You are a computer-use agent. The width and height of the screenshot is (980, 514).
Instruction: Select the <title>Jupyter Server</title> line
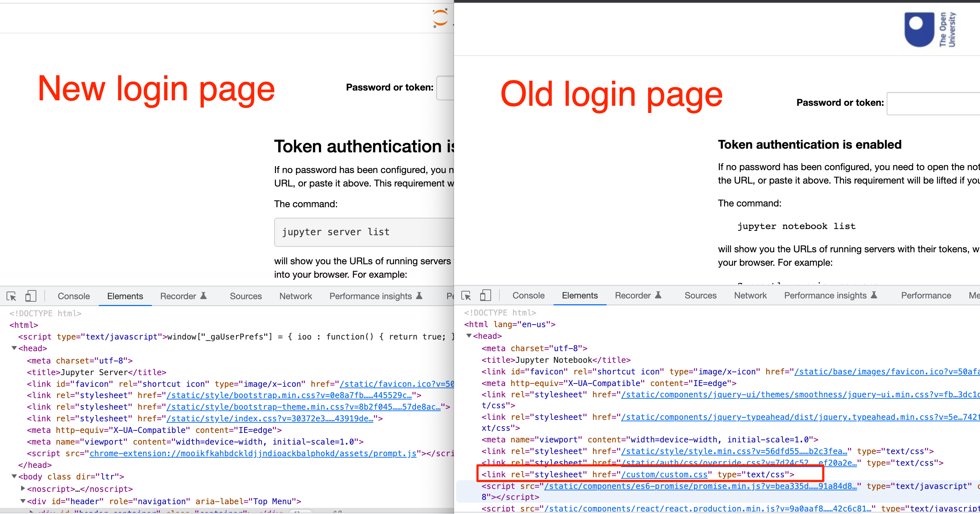[97, 372]
